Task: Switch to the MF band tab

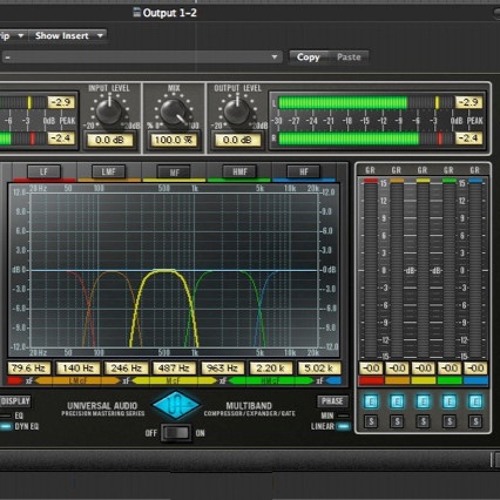Action: [x=174, y=172]
